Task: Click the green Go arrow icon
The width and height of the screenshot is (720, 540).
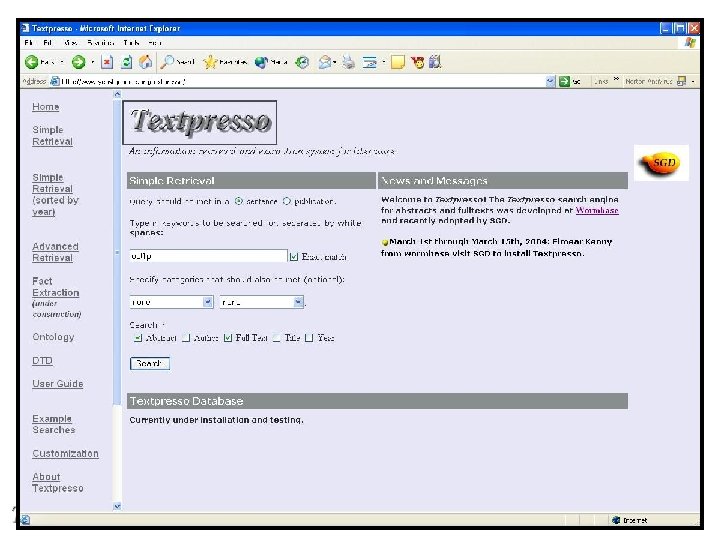Action: point(564,82)
